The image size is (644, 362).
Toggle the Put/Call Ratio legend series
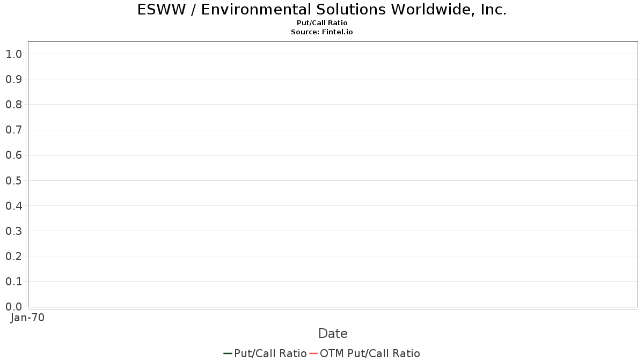pos(270,353)
